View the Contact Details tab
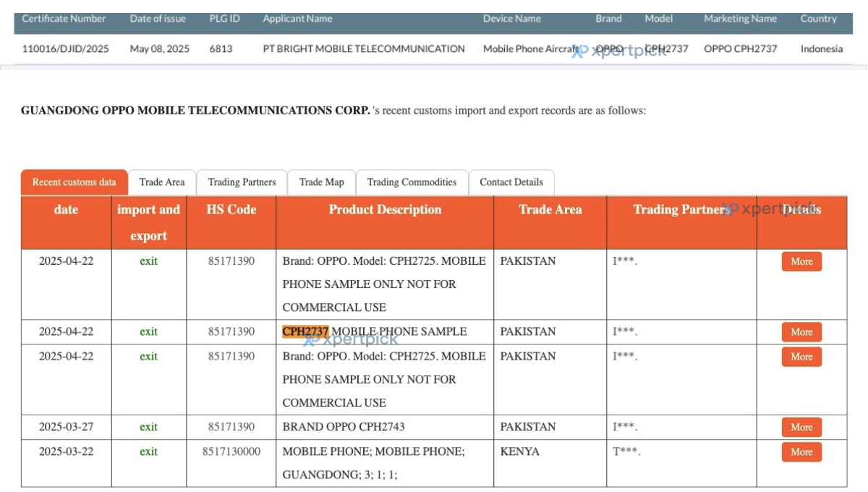The width and height of the screenshot is (868, 492). coord(511,182)
